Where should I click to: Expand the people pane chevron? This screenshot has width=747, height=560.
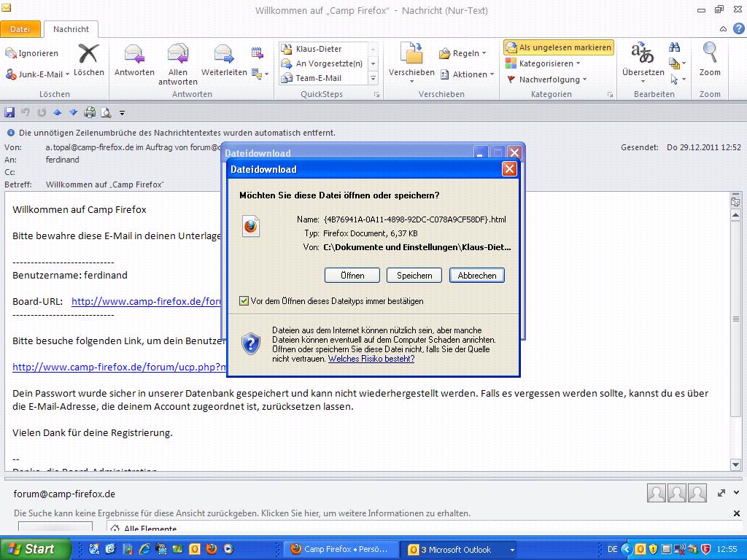pos(737,493)
